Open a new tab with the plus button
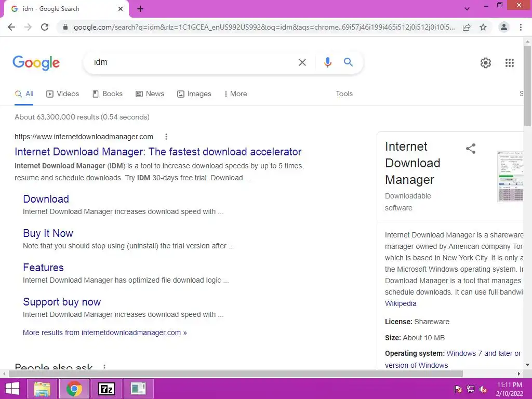Screen dimensions: 532x399 pos(140,9)
